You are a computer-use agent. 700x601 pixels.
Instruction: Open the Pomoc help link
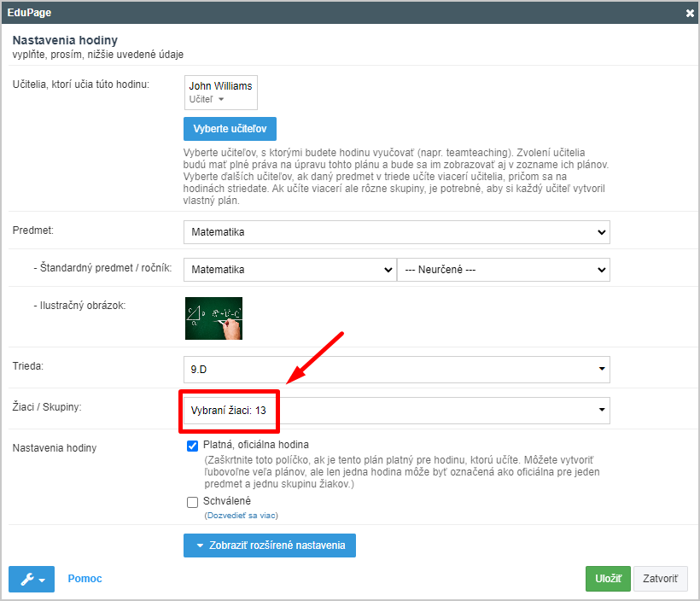85,579
